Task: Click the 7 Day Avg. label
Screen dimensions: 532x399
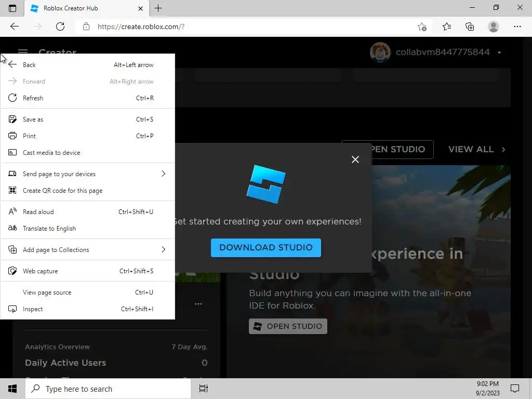Action: tap(189, 347)
